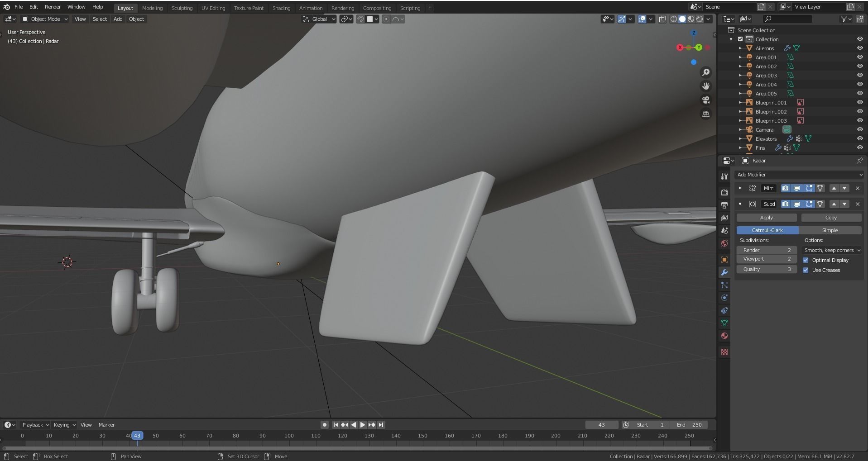Open the Physics properties tab
The image size is (868, 461).
tap(724, 298)
